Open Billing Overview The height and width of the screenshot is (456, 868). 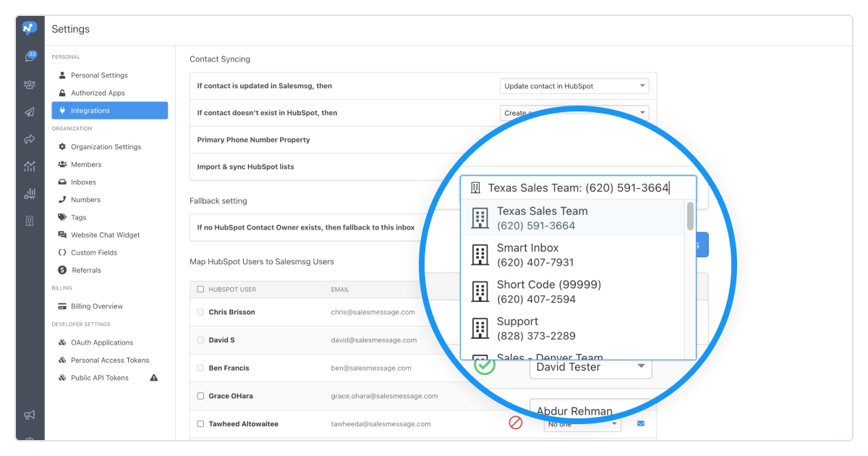pos(97,306)
